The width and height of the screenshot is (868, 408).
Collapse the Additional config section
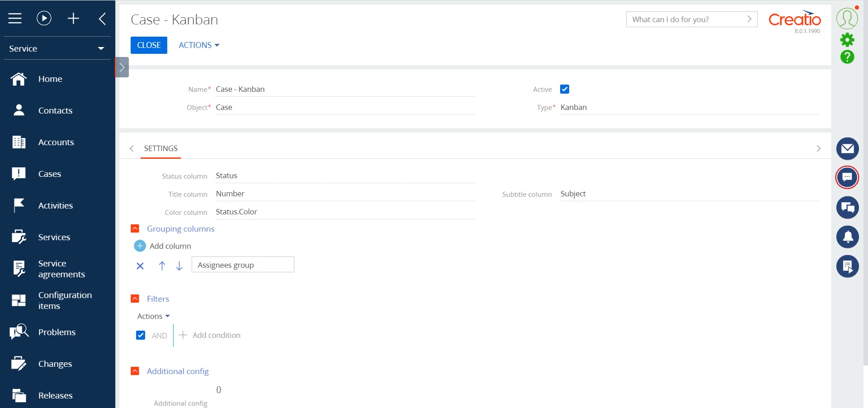pos(135,371)
